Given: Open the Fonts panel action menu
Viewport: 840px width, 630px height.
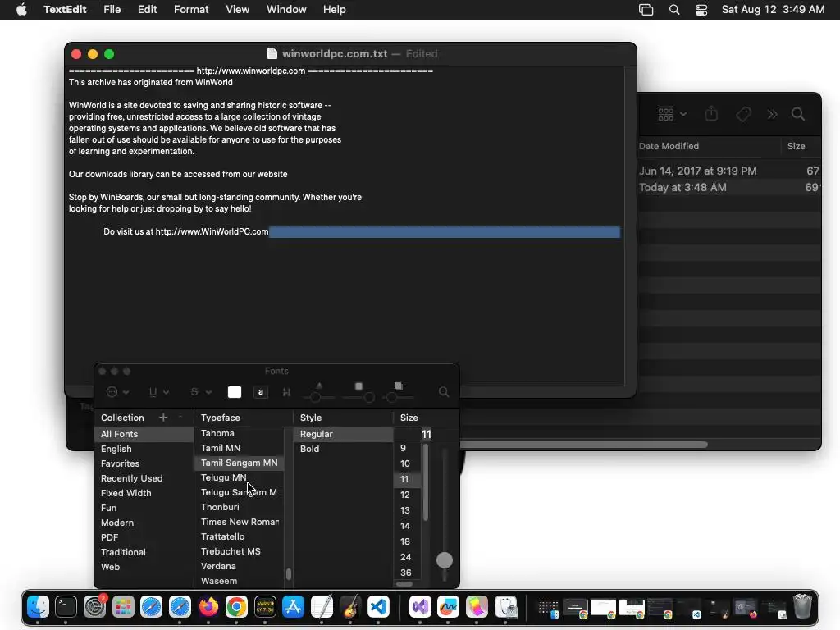Looking at the screenshot, I should pyautogui.click(x=117, y=392).
